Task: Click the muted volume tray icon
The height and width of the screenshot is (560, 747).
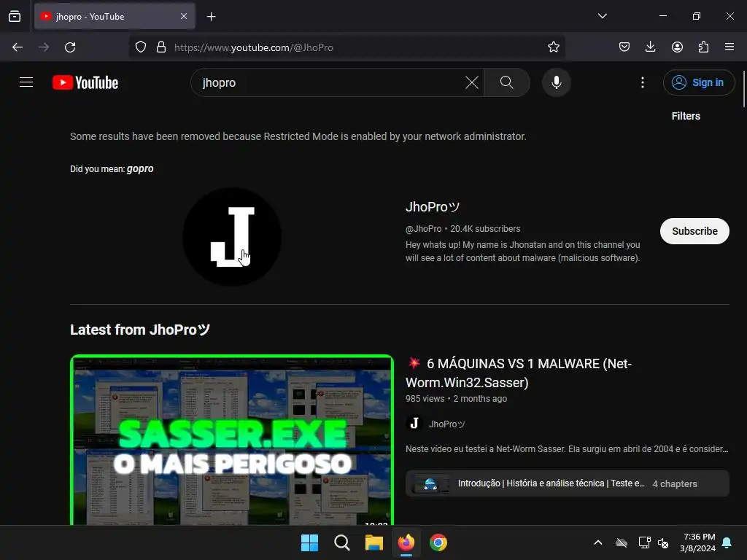Action: coord(662,542)
